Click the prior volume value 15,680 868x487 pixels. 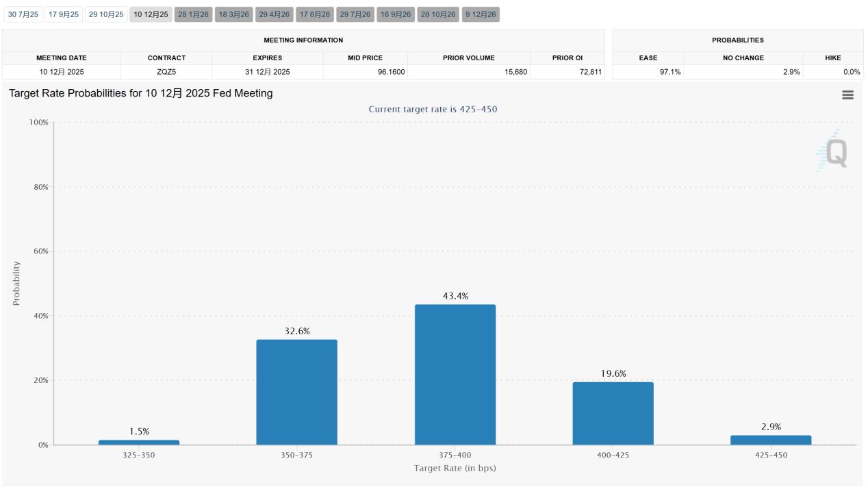(x=469, y=72)
